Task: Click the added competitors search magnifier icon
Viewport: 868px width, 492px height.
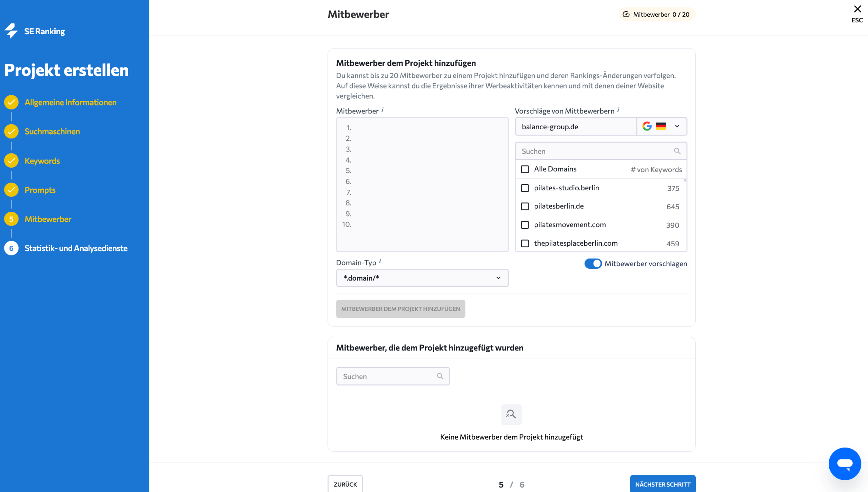Action: coord(440,376)
